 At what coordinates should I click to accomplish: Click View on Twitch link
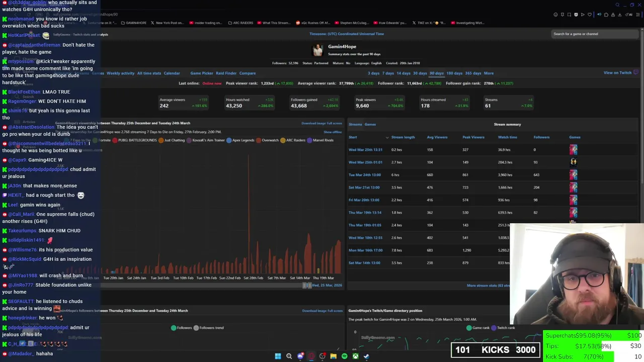617,72
